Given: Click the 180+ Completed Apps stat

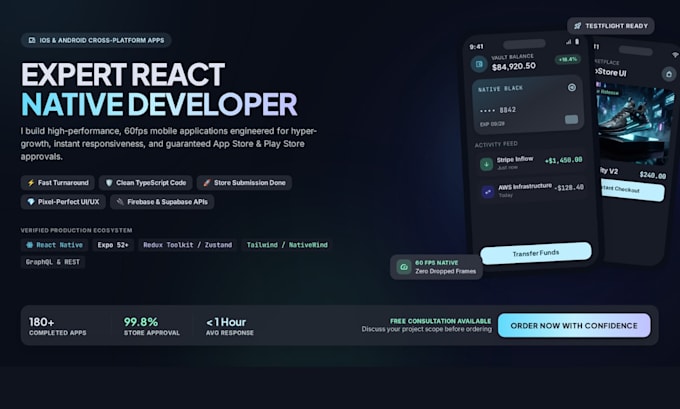Looking at the screenshot, I should 58,326.
